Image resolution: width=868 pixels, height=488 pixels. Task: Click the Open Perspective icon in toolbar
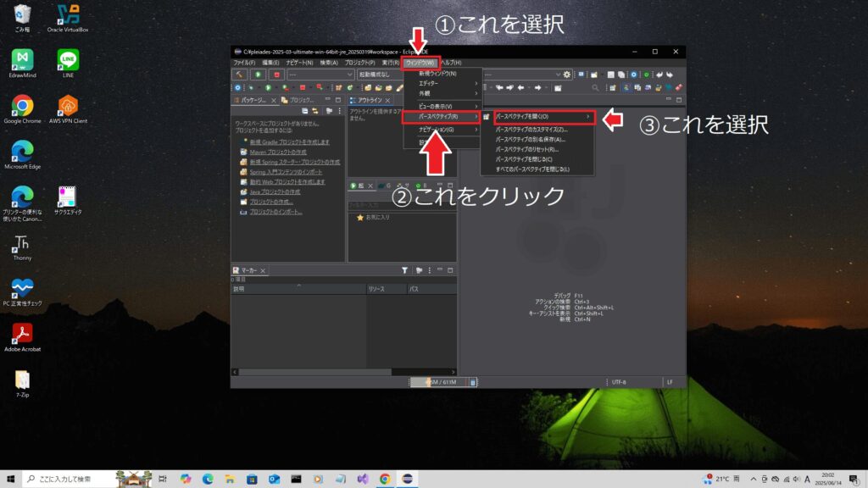click(613, 87)
